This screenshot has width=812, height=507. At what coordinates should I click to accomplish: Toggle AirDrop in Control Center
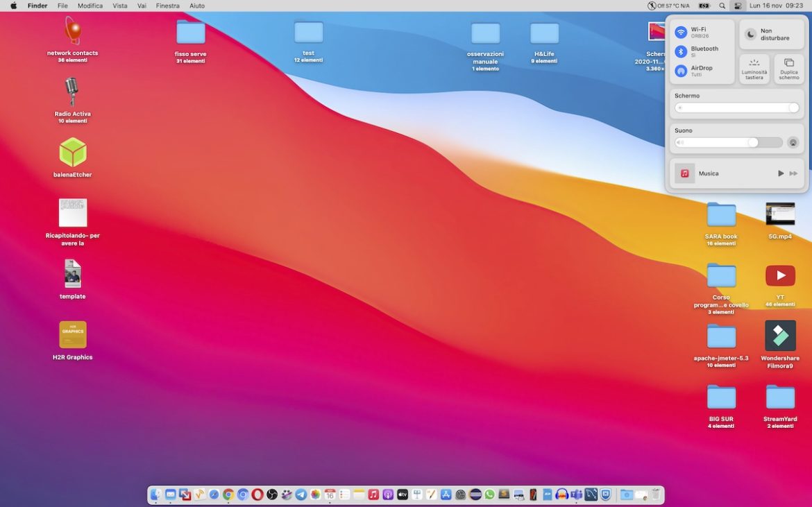[x=681, y=71]
